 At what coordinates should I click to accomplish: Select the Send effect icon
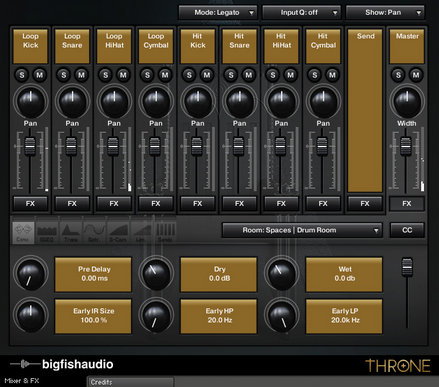[165, 232]
